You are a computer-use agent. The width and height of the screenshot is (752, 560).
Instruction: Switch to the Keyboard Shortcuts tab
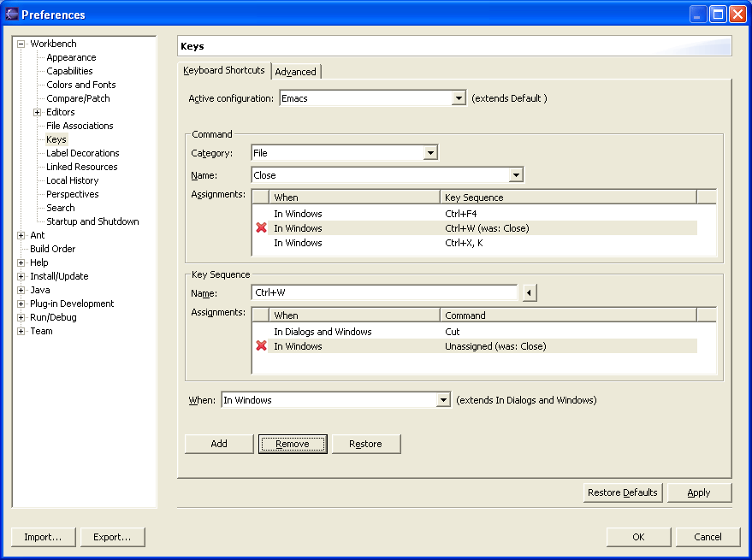click(x=223, y=70)
